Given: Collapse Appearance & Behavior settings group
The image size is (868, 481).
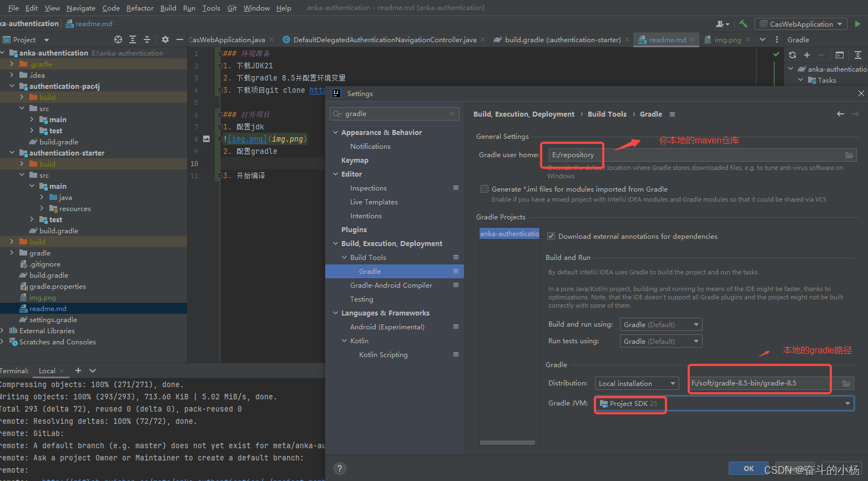Looking at the screenshot, I should click(x=335, y=132).
